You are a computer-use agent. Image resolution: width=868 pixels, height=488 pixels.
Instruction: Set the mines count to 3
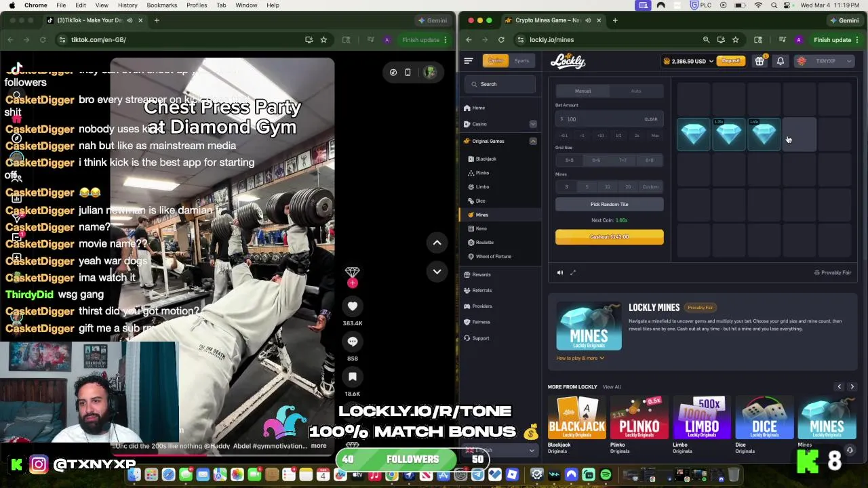pos(566,187)
